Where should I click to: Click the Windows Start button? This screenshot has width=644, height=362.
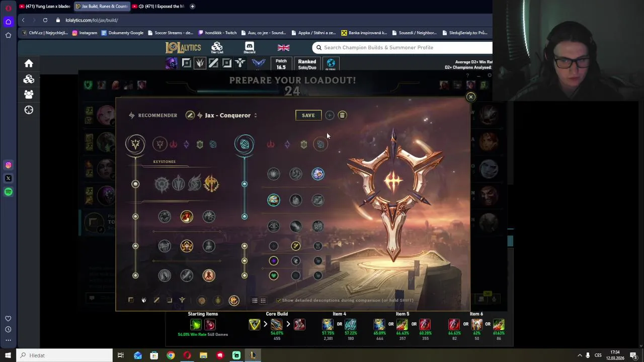click(x=8, y=355)
